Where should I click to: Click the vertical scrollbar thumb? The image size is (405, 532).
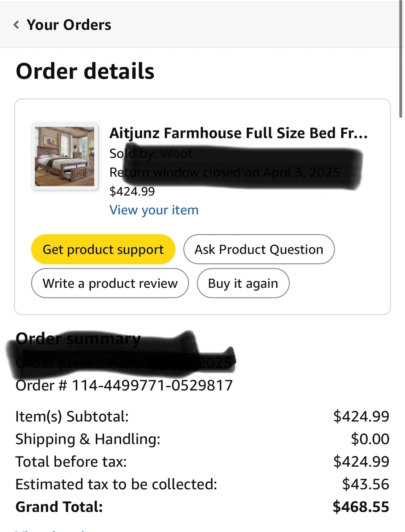pos(401,59)
